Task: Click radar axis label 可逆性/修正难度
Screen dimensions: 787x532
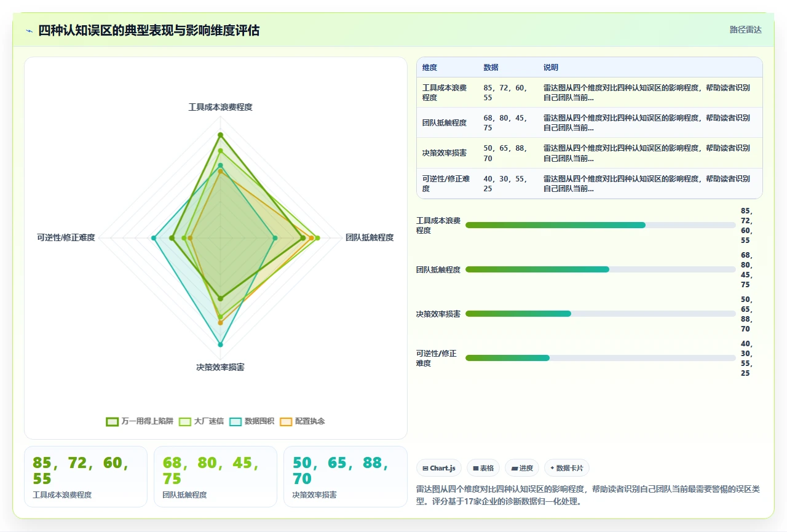Action: click(66, 237)
